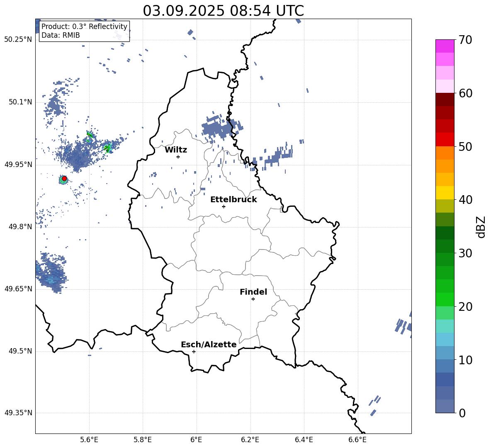Click the colorbar tick label 50
Viewport: 491px width, 448px height.
tap(465, 146)
